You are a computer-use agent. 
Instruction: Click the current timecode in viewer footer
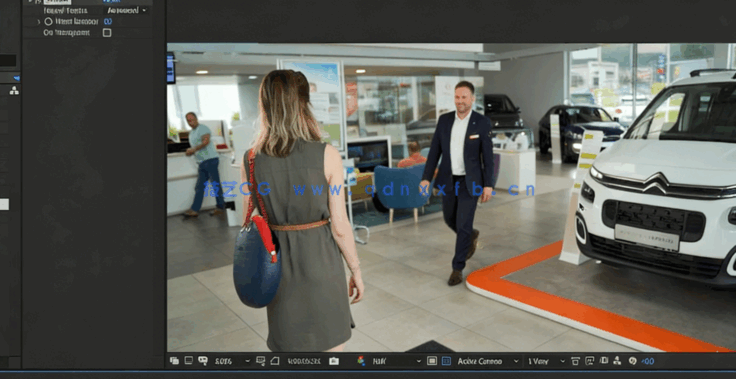pyautogui.click(x=304, y=361)
